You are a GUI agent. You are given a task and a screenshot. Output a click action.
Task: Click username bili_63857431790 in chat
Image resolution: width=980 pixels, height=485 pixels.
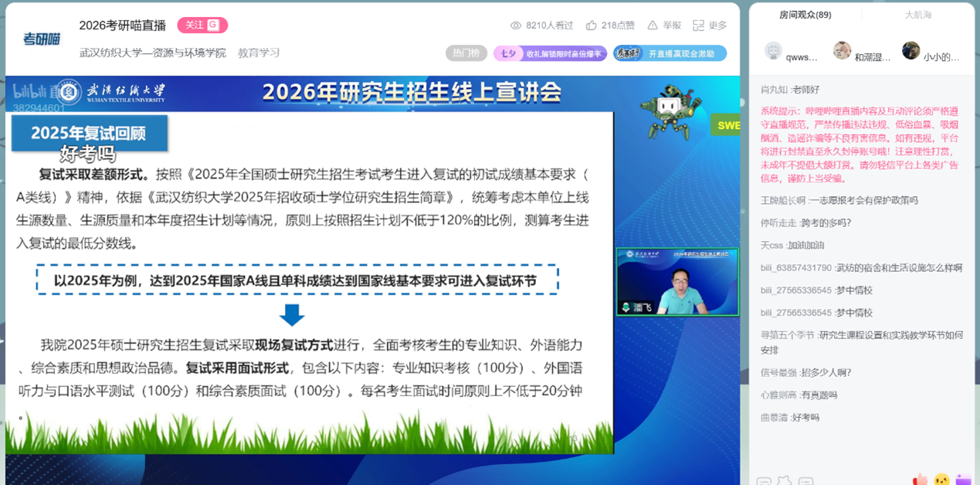795,268
